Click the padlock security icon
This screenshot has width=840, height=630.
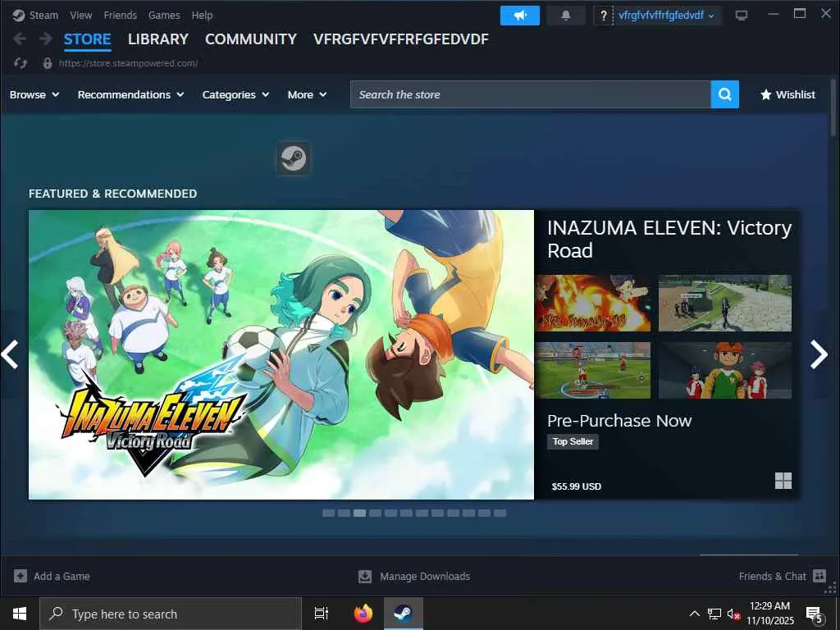tap(48, 63)
